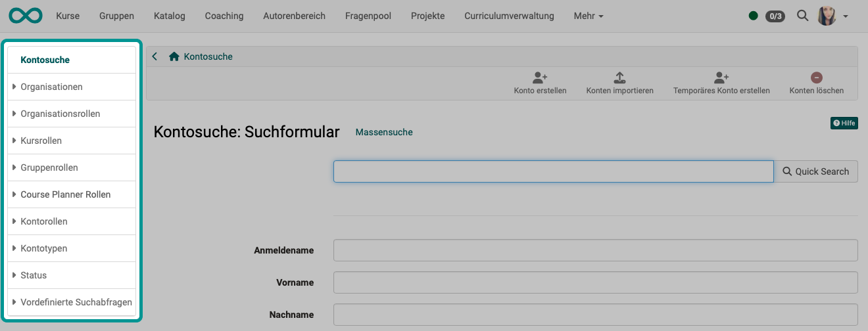Click the Kontosuche breadcrumb link
Image resolution: width=868 pixels, height=331 pixels.
point(208,56)
